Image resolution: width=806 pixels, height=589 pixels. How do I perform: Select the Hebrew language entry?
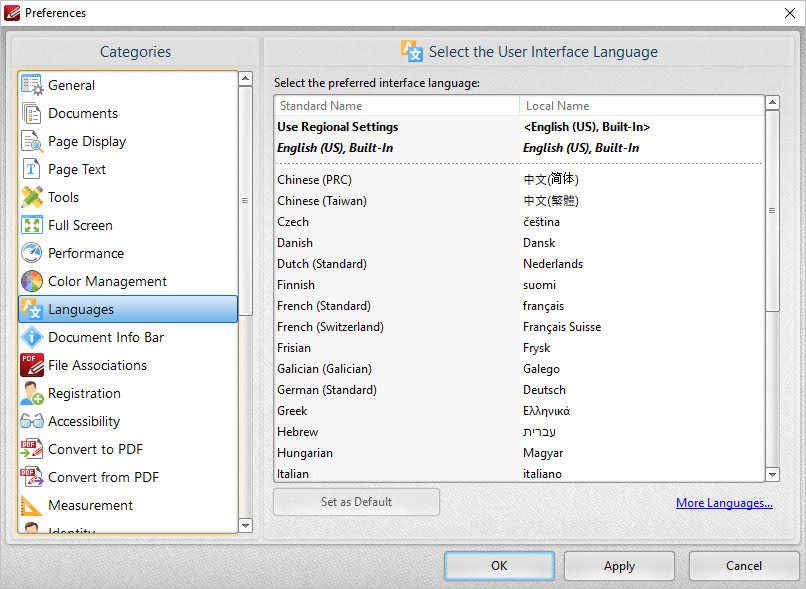click(x=297, y=432)
